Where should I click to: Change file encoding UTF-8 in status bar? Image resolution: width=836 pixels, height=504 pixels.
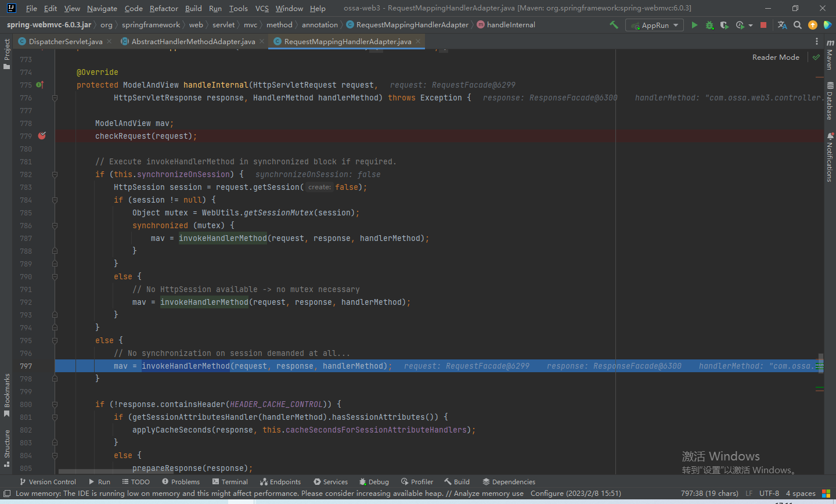(x=769, y=494)
